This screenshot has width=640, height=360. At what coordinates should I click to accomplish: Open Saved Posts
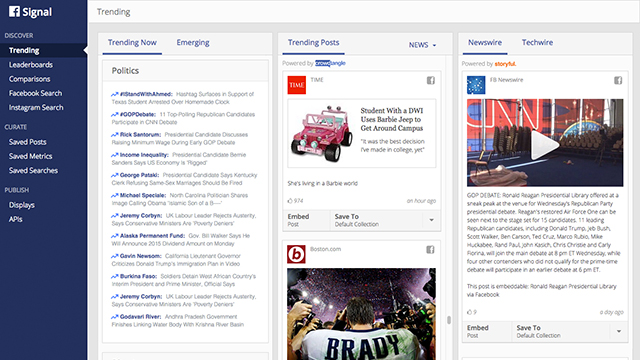(x=27, y=142)
